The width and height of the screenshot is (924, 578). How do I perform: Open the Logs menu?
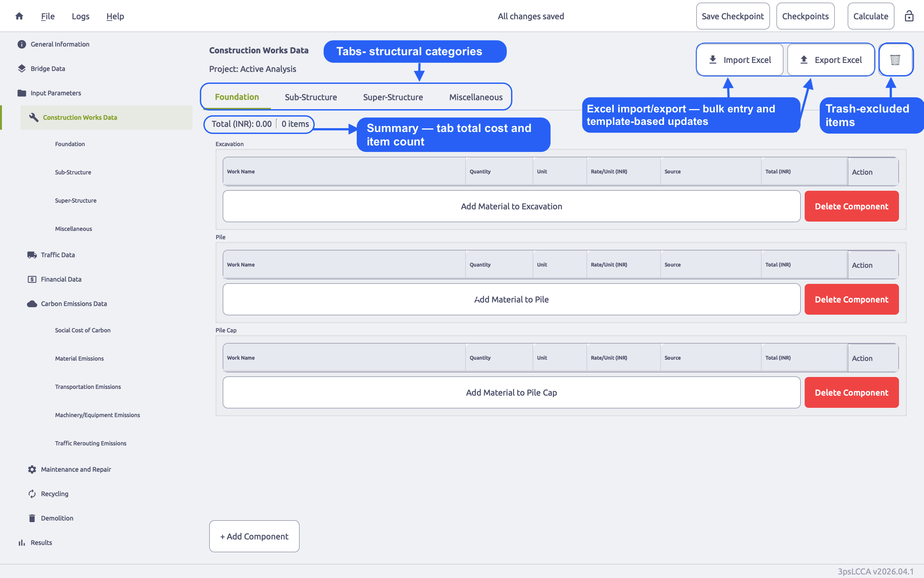point(81,16)
